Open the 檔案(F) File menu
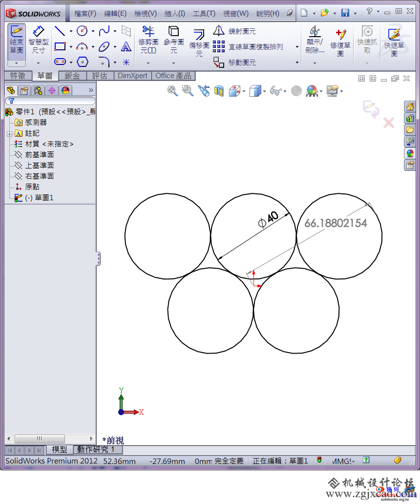Screen dimensions: 420x504 [85, 14]
